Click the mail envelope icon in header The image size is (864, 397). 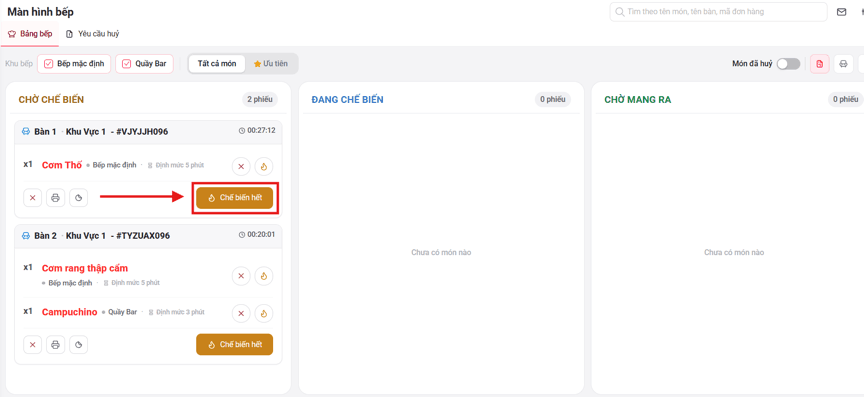[841, 12]
